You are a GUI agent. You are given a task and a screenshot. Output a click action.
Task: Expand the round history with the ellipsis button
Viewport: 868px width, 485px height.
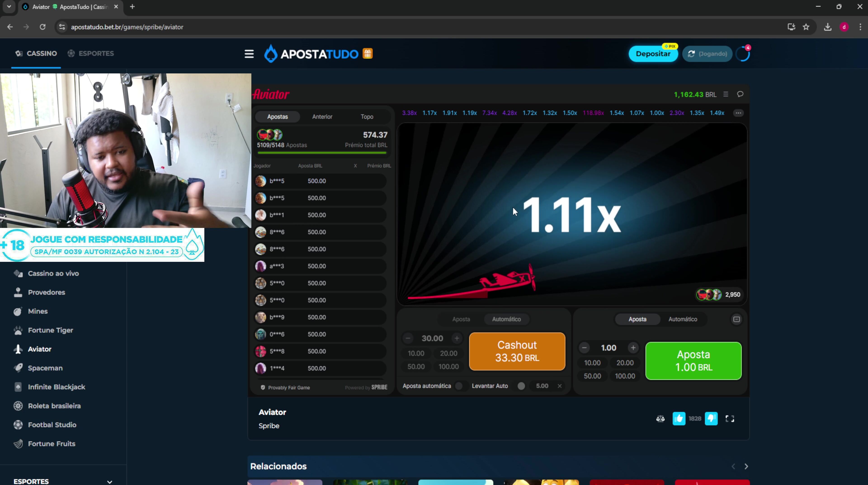click(738, 113)
